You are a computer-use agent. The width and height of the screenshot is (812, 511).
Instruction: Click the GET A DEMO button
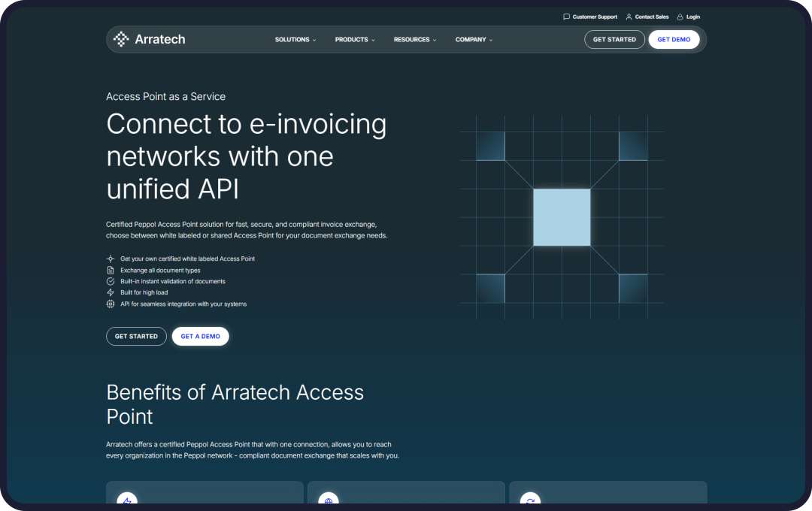tap(201, 336)
